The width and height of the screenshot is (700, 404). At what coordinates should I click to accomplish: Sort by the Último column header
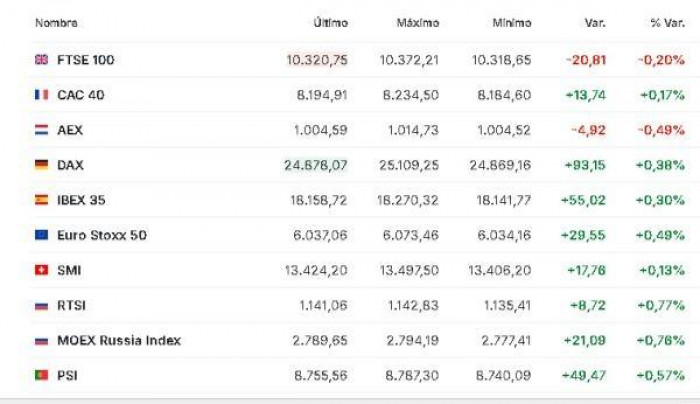pyautogui.click(x=329, y=23)
